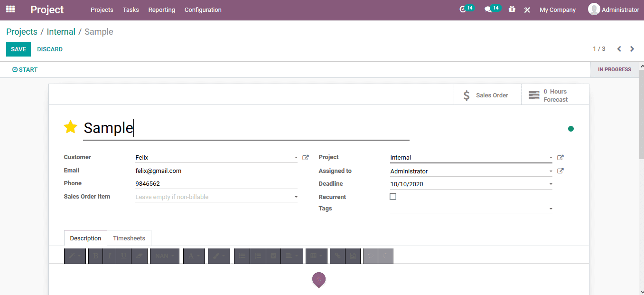Viewport: 644px width, 295px height.
Task: Open the apps grid menu
Action: pyautogui.click(x=10, y=10)
